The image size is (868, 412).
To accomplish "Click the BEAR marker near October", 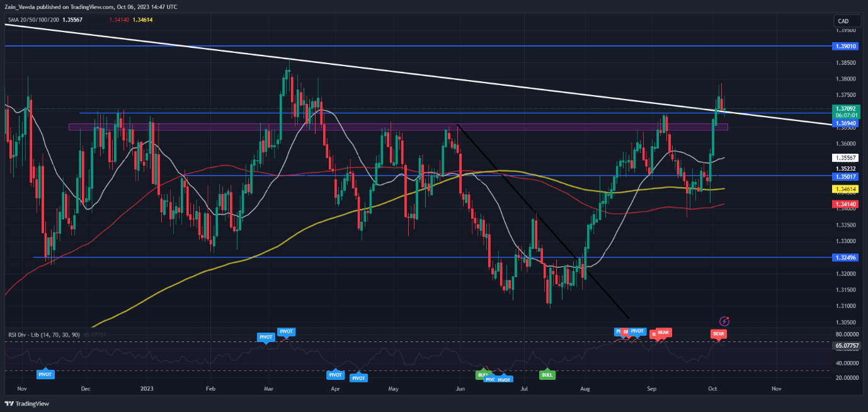I will pyautogui.click(x=718, y=333).
